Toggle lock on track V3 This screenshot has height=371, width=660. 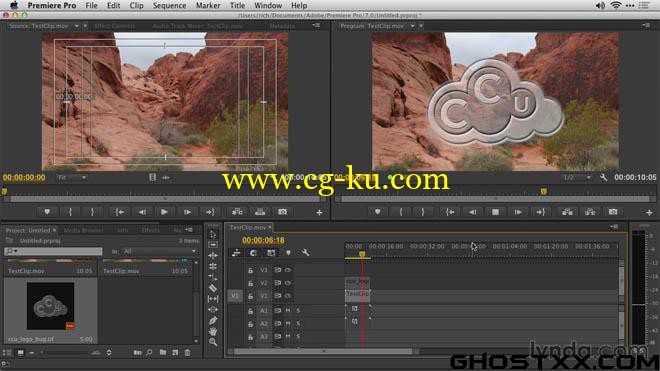coord(250,270)
